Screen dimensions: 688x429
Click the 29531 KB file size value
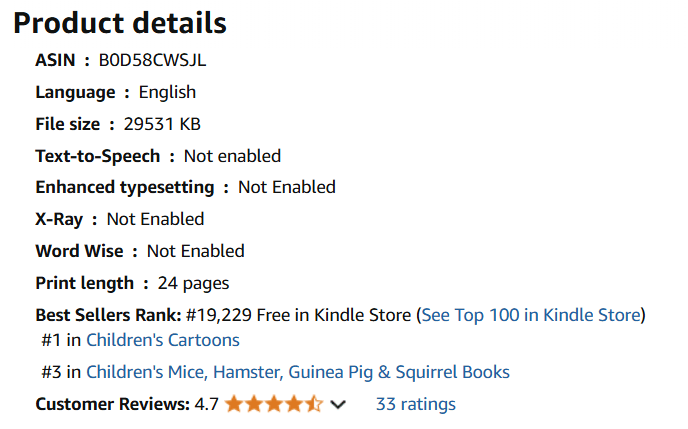pos(162,124)
